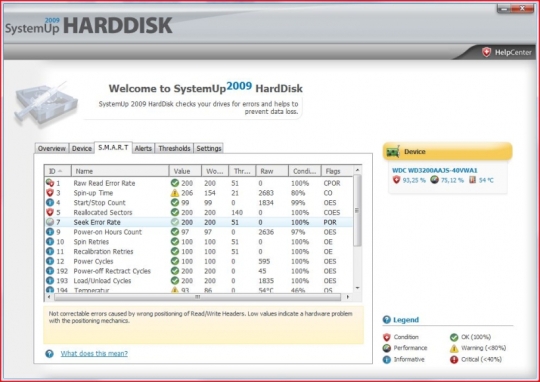
Task: Click the Legend question mark icon
Action: [x=386, y=320]
